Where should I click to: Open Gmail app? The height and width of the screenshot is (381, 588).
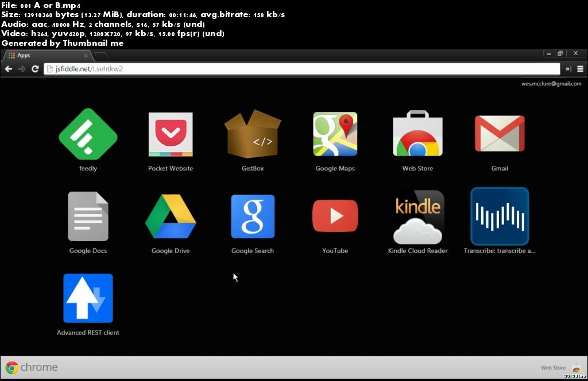(500, 134)
